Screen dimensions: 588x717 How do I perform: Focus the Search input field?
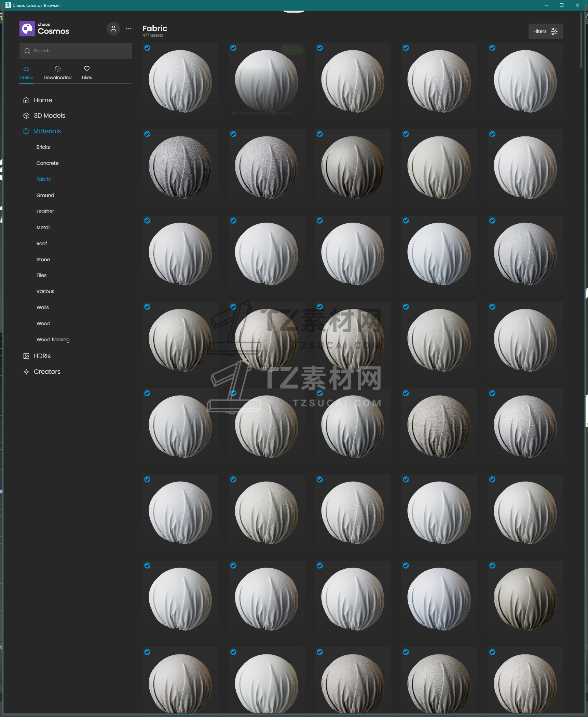[76, 51]
